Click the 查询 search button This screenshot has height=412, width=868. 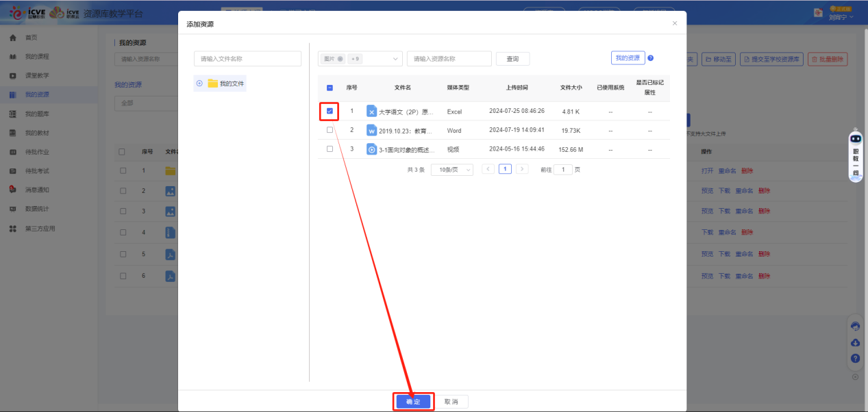512,59
